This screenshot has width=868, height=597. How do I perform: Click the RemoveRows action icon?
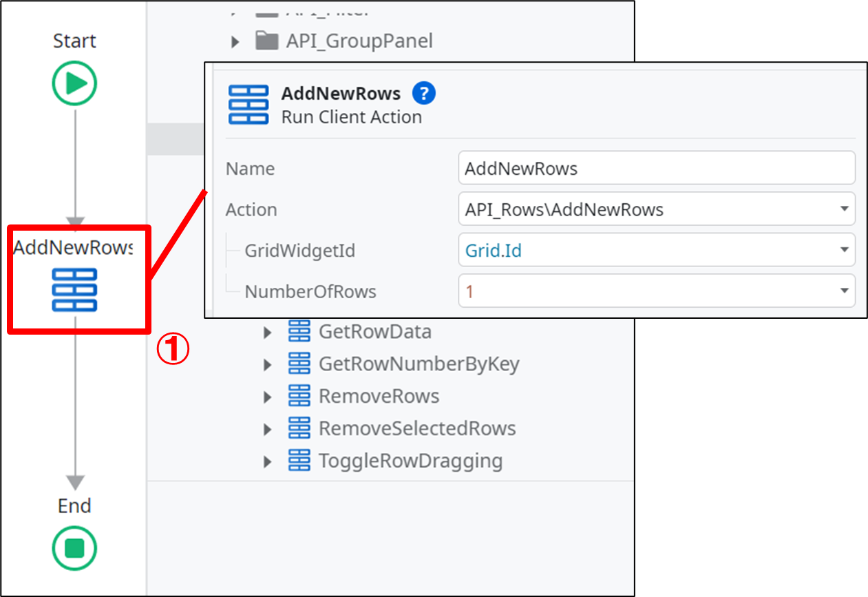(x=299, y=396)
